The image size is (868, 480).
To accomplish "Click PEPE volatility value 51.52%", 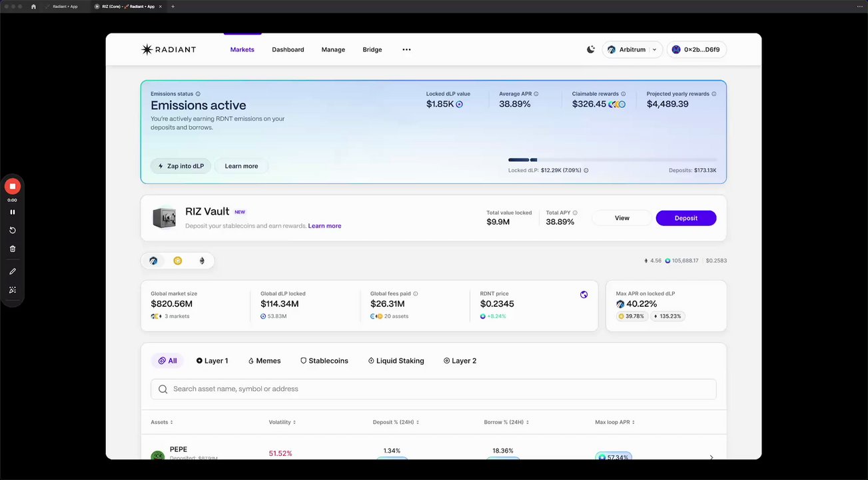I will (280, 453).
